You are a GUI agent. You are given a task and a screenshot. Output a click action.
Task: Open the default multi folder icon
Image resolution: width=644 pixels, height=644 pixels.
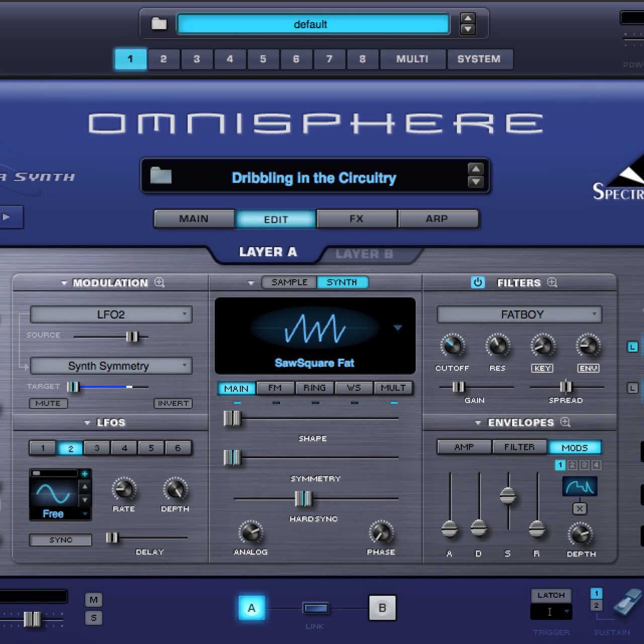tap(159, 24)
